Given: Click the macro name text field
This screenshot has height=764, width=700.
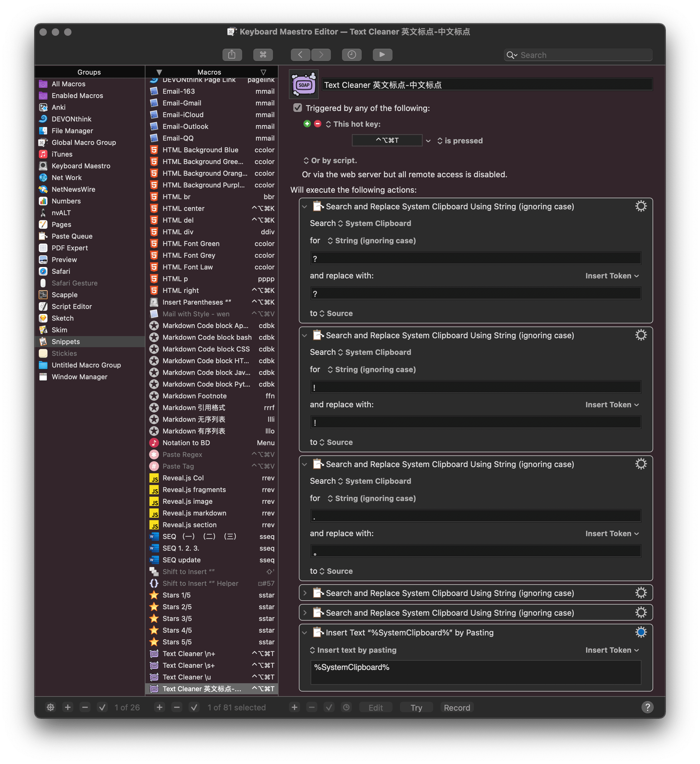Looking at the screenshot, I should click(x=487, y=85).
